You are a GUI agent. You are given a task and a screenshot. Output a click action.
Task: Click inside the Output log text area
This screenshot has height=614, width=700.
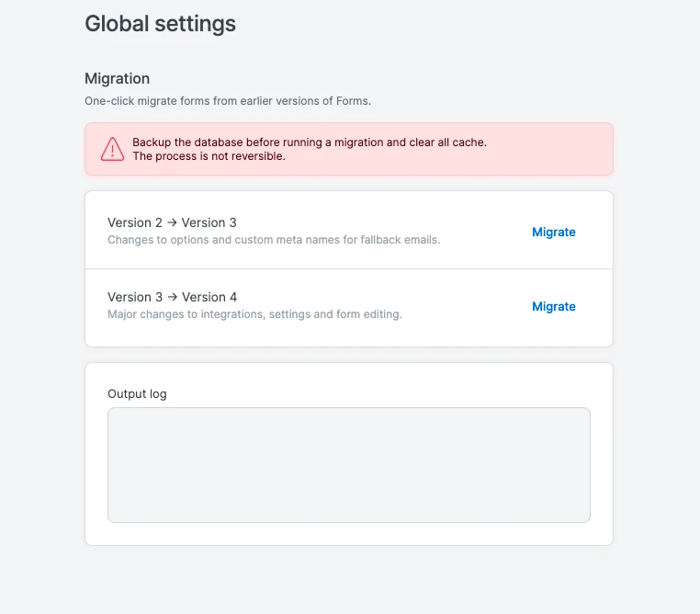(348, 465)
